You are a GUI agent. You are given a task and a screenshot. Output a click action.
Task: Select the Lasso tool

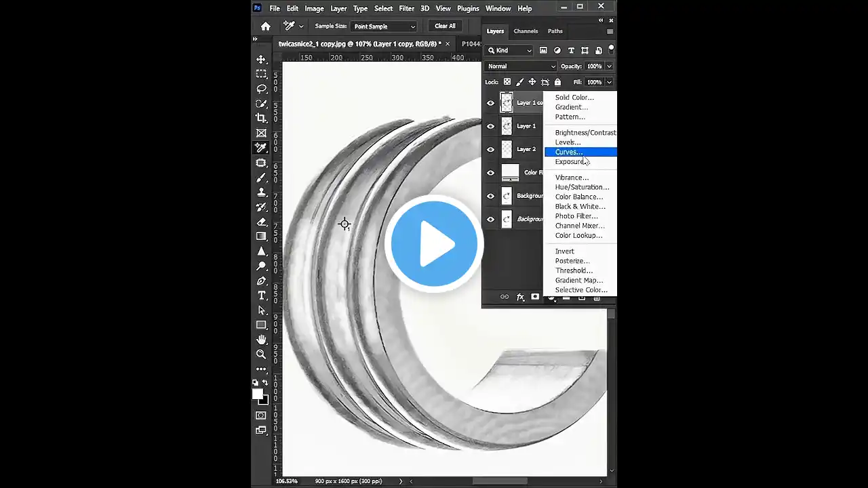point(261,89)
